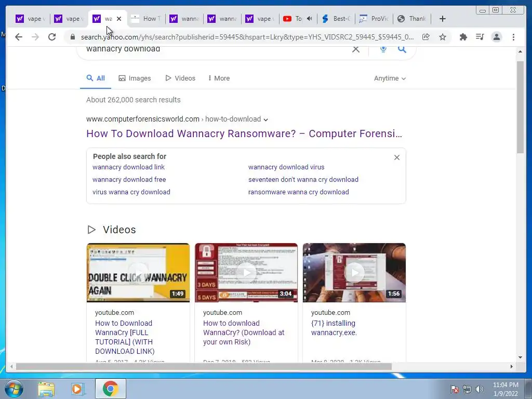Screen dimensions: 532x399
Task: Open Chrome's three-dot menu
Action: (x=513, y=37)
